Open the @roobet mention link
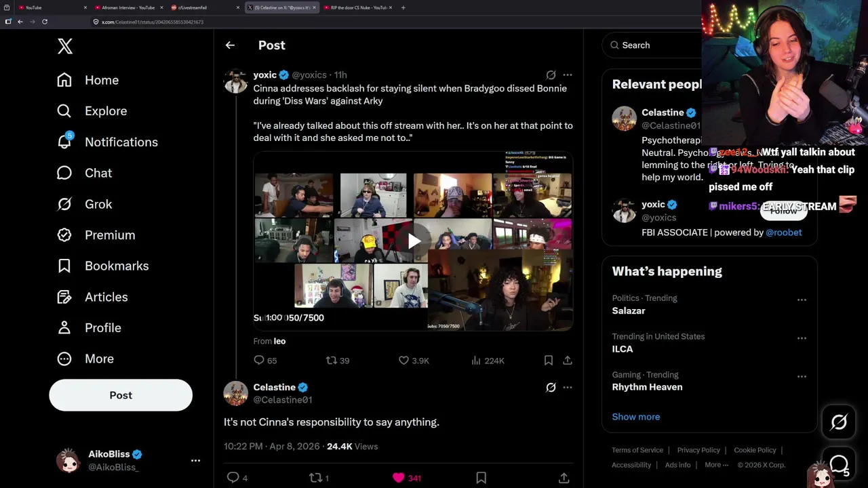 tap(783, 232)
